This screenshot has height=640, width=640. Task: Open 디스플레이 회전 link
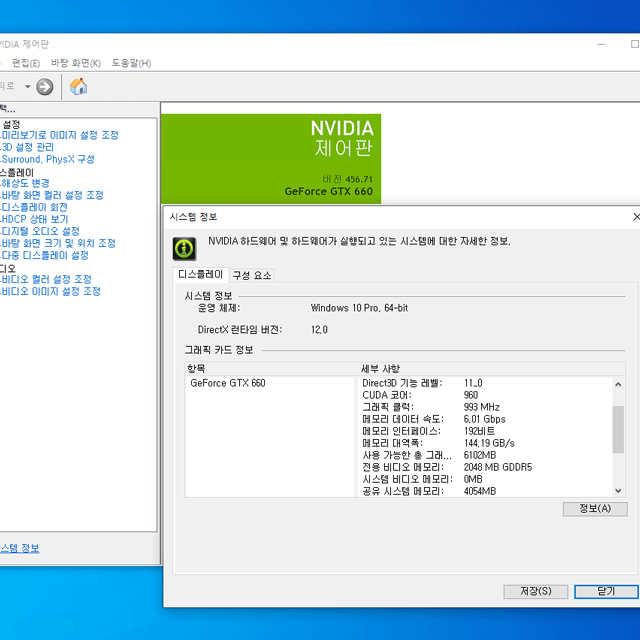pos(34,207)
